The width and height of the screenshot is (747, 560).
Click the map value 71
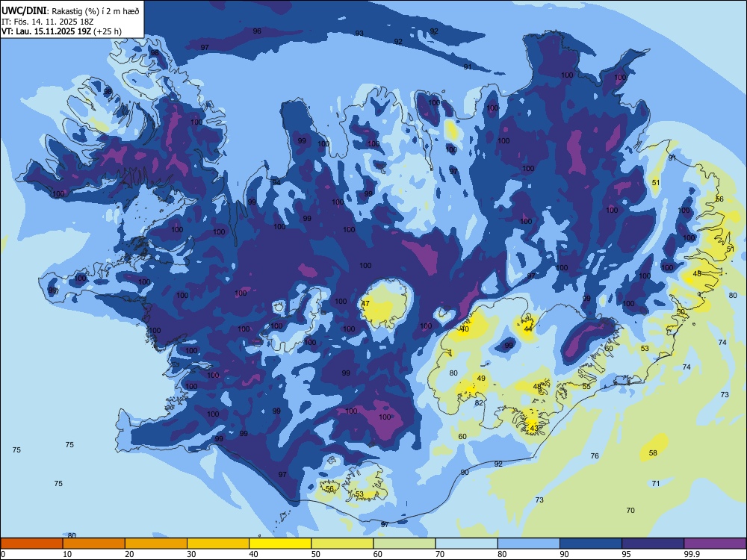coord(656,483)
